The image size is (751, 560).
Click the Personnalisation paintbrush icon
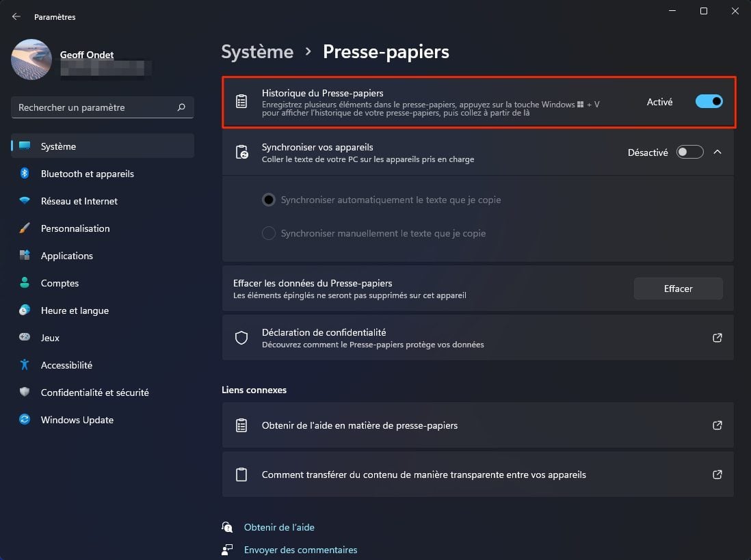[25, 228]
